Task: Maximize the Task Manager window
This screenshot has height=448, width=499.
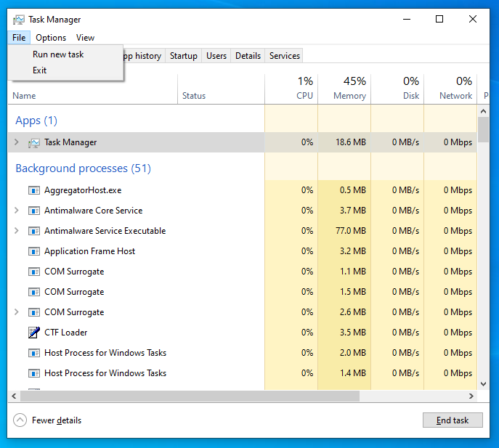Action: pos(439,19)
